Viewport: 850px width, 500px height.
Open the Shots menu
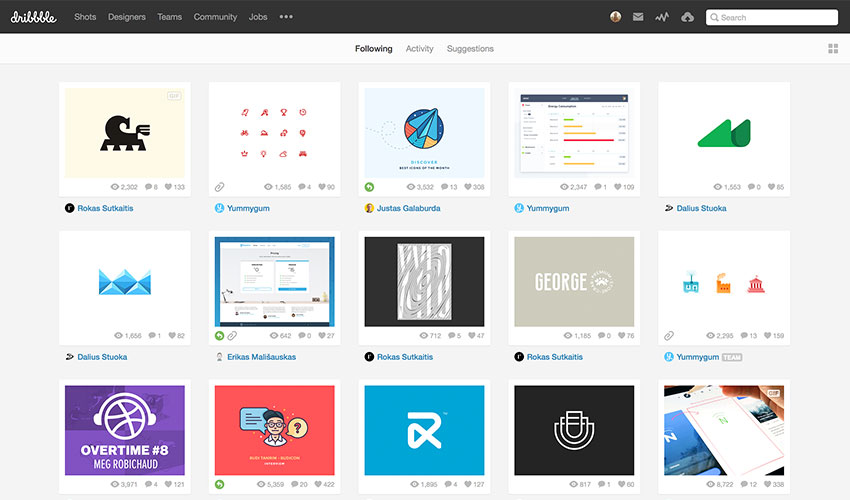pos(85,17)
